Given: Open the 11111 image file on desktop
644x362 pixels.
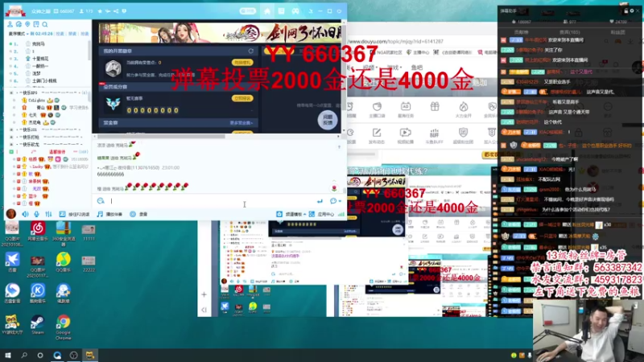Looking at the screenshot, I should click(x=89, y=232).
